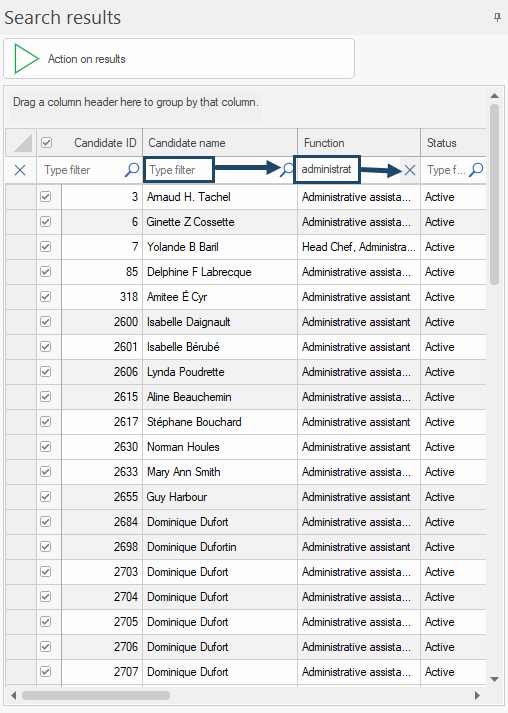Click the candidate ID cell 2704

(102, 597)
